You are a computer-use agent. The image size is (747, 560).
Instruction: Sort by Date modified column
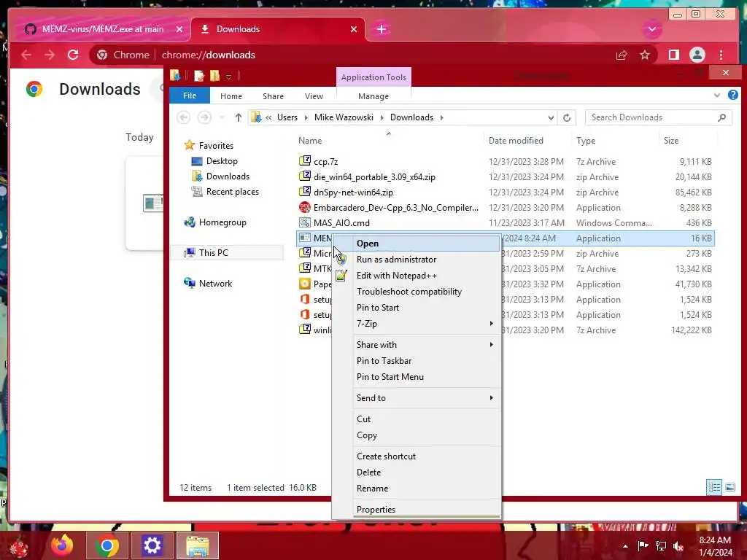pos(516,141)
